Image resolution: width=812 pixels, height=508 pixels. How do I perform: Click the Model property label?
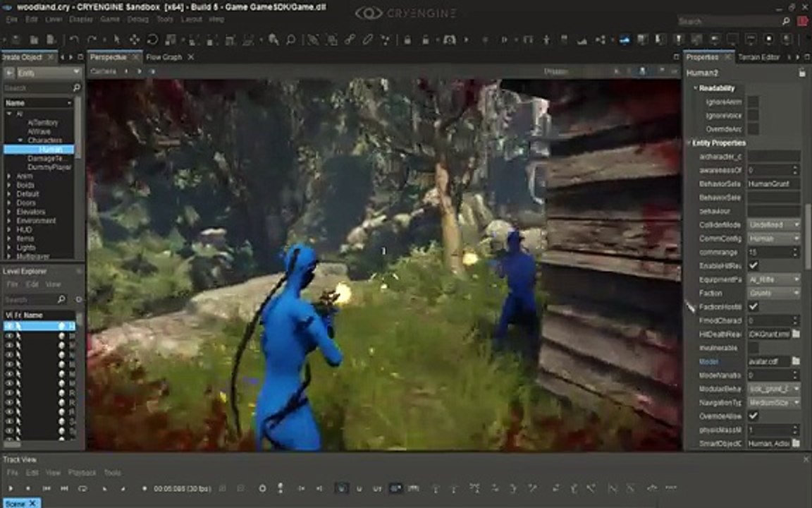[x=709, y=361]
